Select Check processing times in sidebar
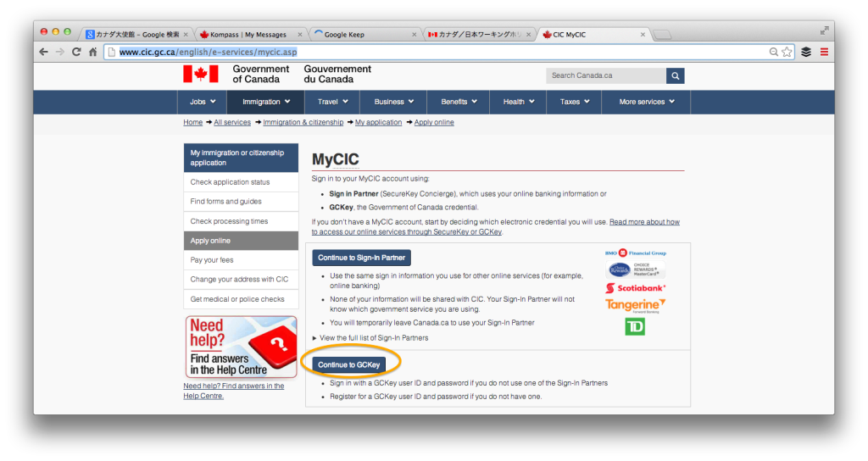The width and height of the screenshot is (868, 461). [229, 221]
